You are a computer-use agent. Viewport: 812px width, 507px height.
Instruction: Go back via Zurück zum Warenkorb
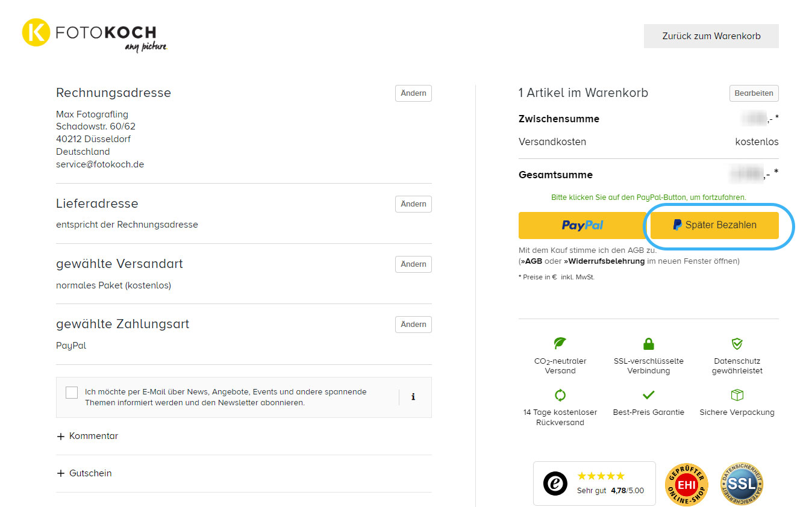(711, 36)
